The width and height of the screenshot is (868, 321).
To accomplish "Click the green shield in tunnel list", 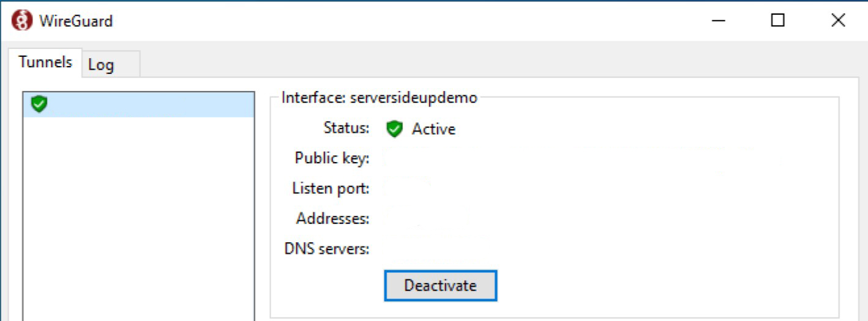I will click(x=39, y=105).
